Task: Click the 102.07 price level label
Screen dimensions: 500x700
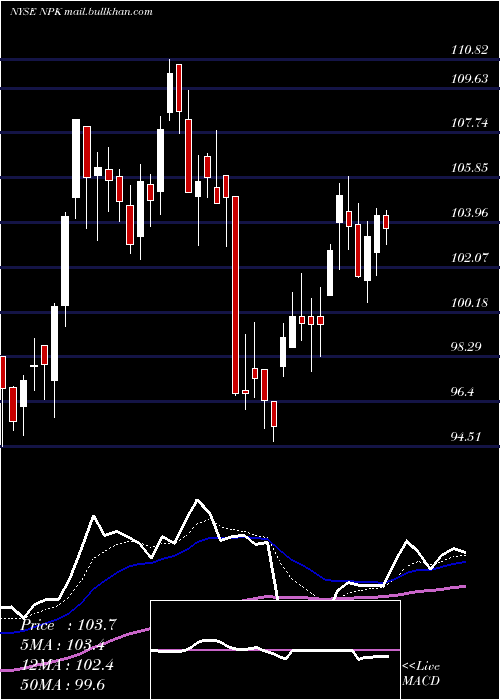Action: (x=469, y=258)
